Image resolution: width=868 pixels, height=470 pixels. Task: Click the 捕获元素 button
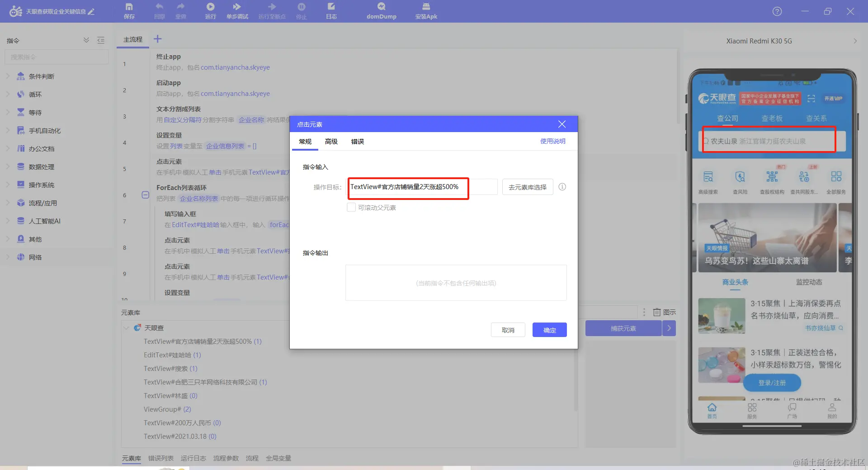(x=623, y=328)
